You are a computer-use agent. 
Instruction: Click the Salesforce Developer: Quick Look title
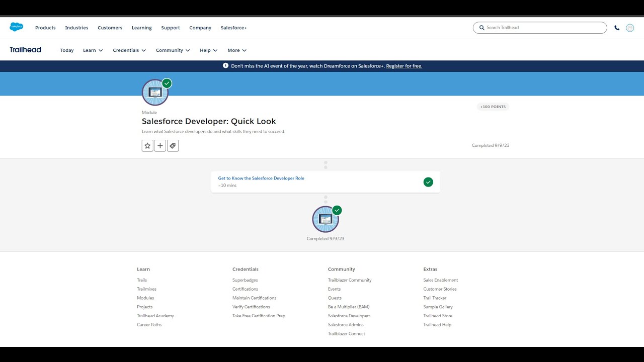coord(209,121)
